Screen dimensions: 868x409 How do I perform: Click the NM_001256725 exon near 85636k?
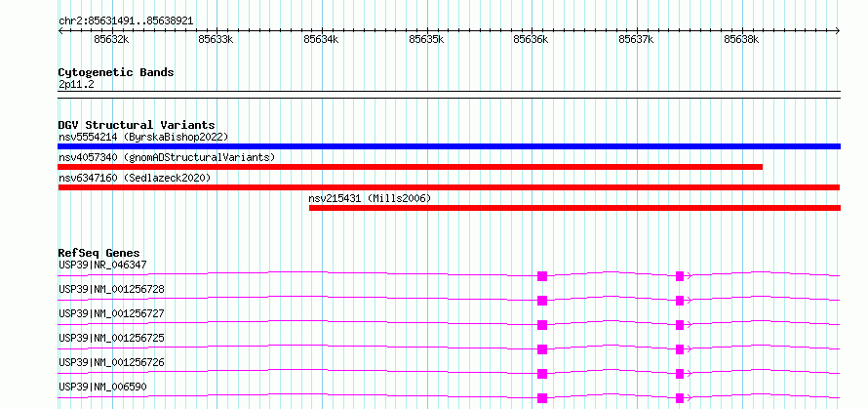pyautogui.click(x=542, y=349)
